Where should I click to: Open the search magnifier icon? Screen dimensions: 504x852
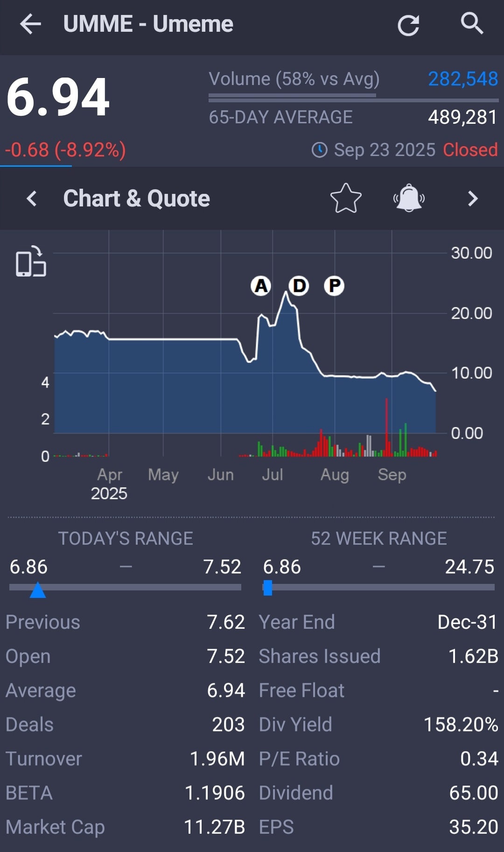click(472, 23)
